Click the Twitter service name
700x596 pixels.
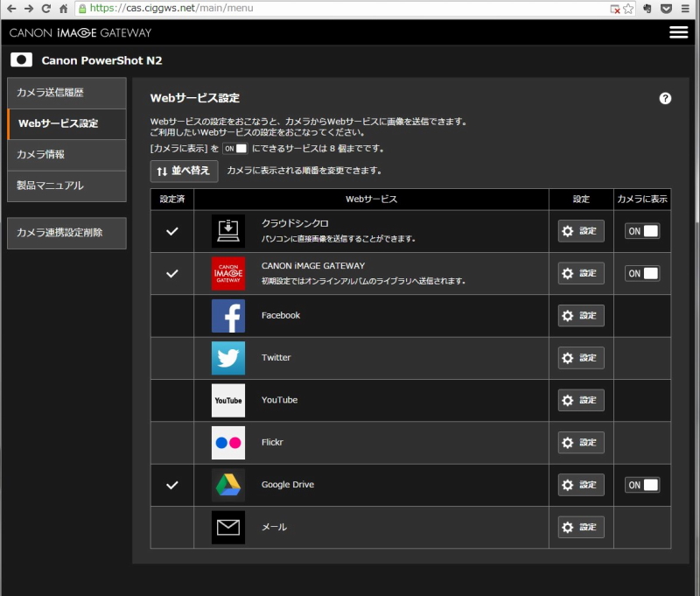[x=276, y=358]
